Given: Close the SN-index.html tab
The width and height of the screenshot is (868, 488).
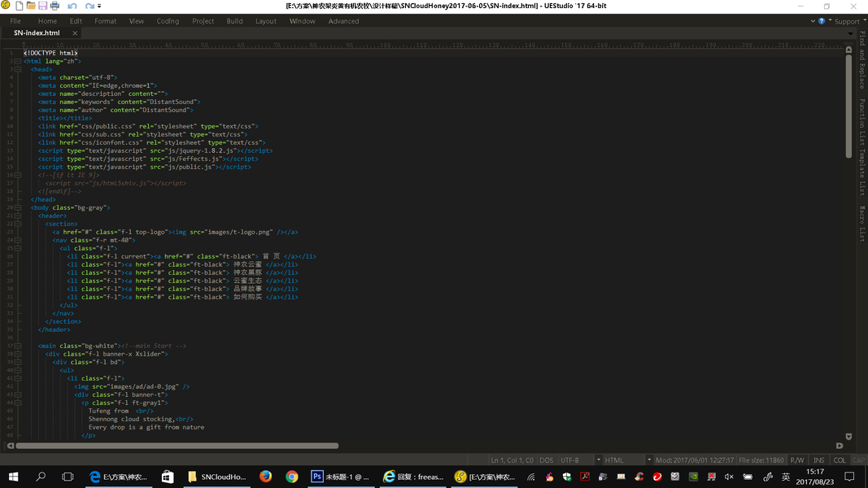Looking at the screenshot, I should [75, 33].
